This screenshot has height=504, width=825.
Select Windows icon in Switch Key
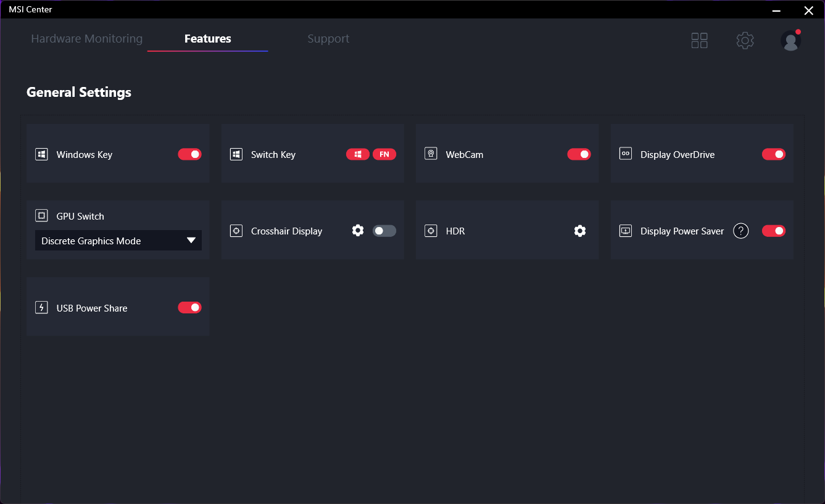tap(358, 154)
